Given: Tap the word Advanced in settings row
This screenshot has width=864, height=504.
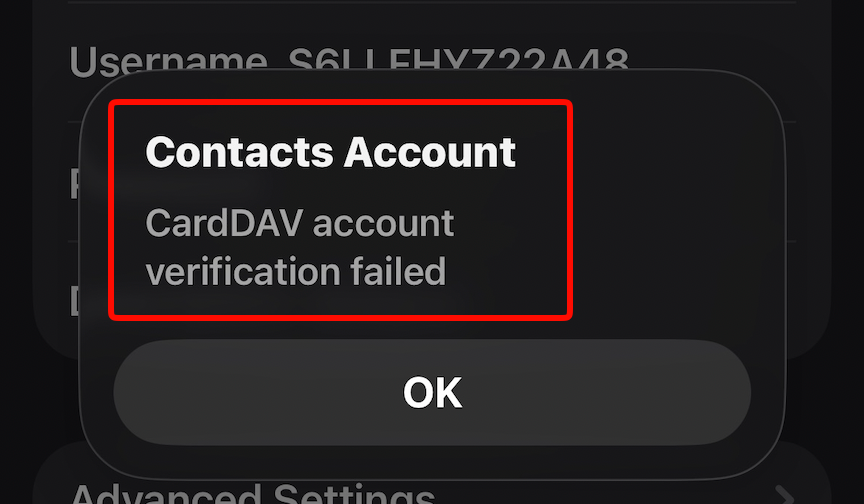Looking at the screenshot, I should 167,495.
